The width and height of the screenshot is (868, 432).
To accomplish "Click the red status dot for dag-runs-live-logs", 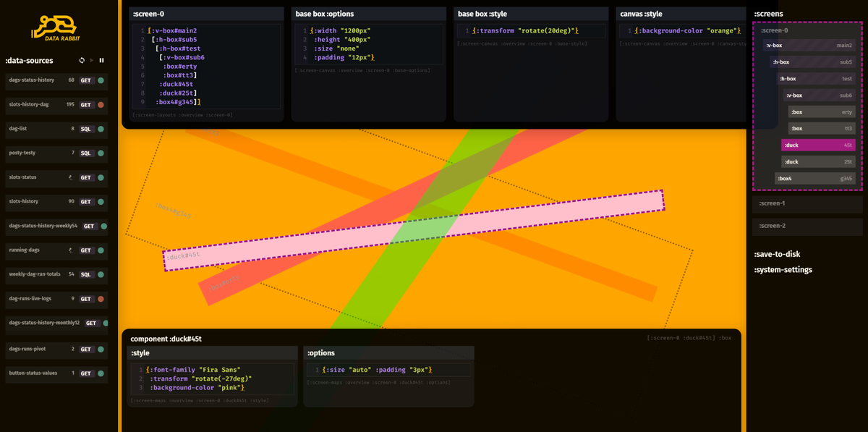I will [101, 299].
